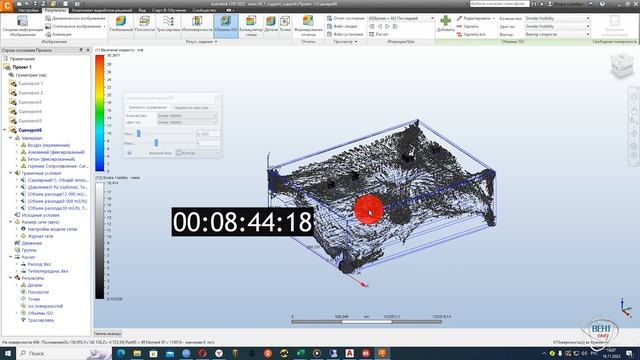640x360 pixels.
Task: Open Microsoft Edge from the taskbar
Action: [x=121, y=353]
